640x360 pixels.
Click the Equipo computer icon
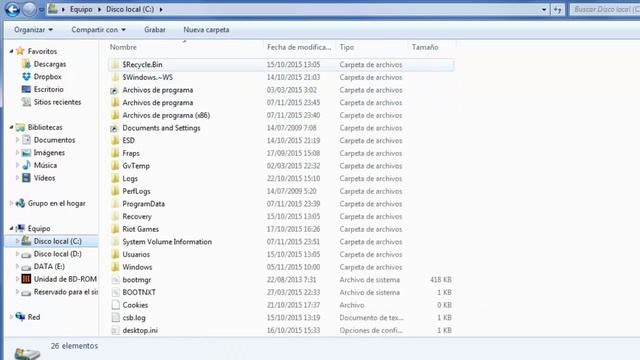point(20,229)
